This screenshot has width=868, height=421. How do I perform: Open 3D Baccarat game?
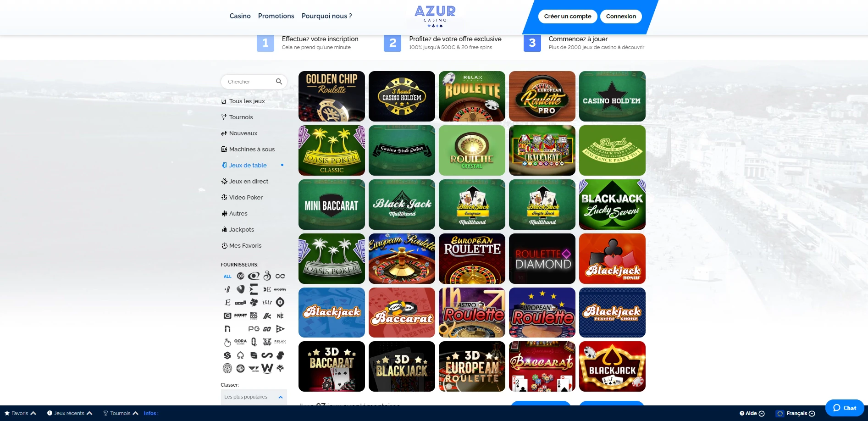tap(332, 366)
